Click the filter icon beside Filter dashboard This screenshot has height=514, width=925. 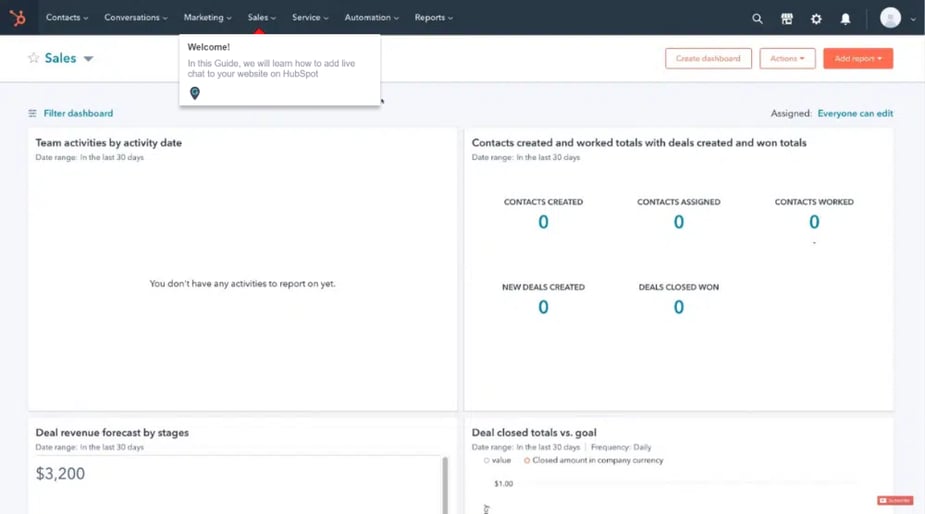pos(33,114)
